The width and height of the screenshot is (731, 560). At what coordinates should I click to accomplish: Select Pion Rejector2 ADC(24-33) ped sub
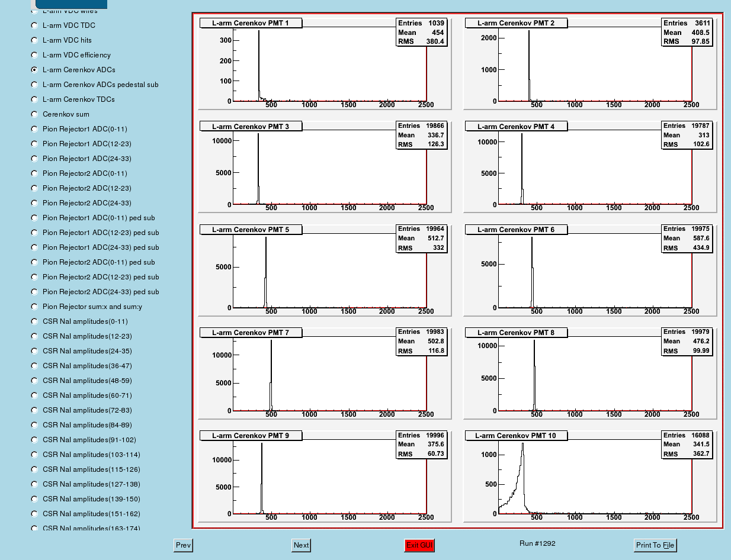click(x=34, y=292)
